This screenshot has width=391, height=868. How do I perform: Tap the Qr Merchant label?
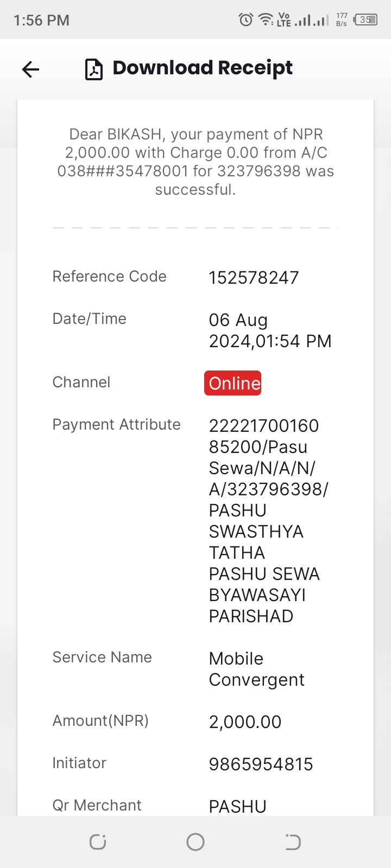click(x=97, y=805)
